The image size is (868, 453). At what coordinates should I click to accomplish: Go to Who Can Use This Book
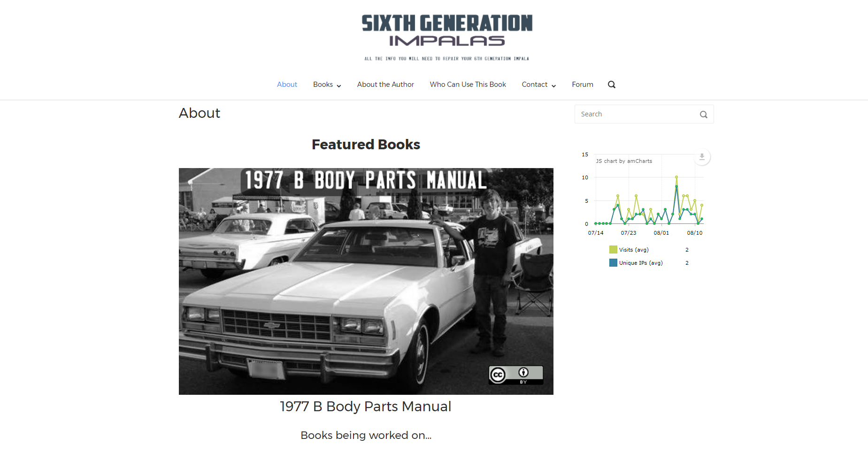click(x=468, y=84)
